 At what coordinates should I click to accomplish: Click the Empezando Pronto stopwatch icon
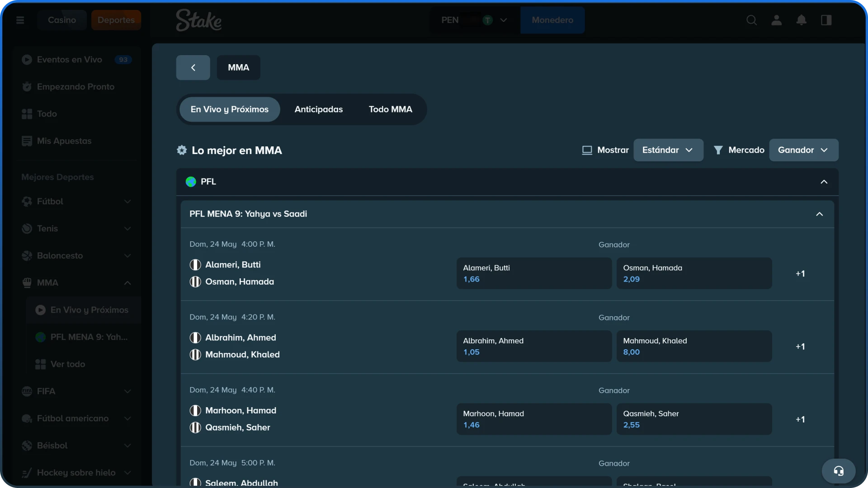[x=27, y=87]
